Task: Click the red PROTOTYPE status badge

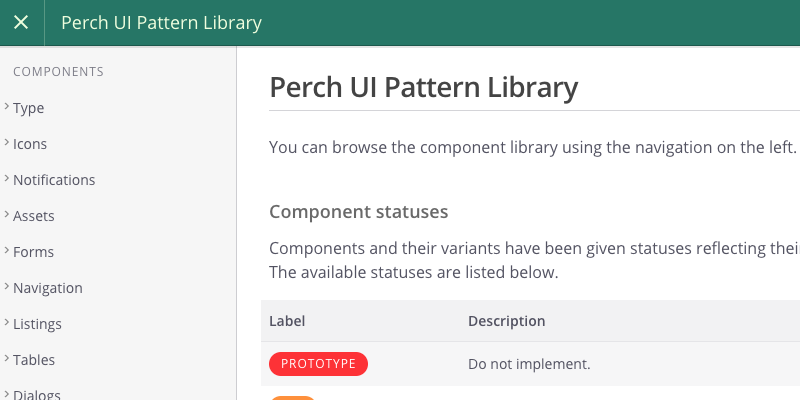Action: [x=318, y=364]
